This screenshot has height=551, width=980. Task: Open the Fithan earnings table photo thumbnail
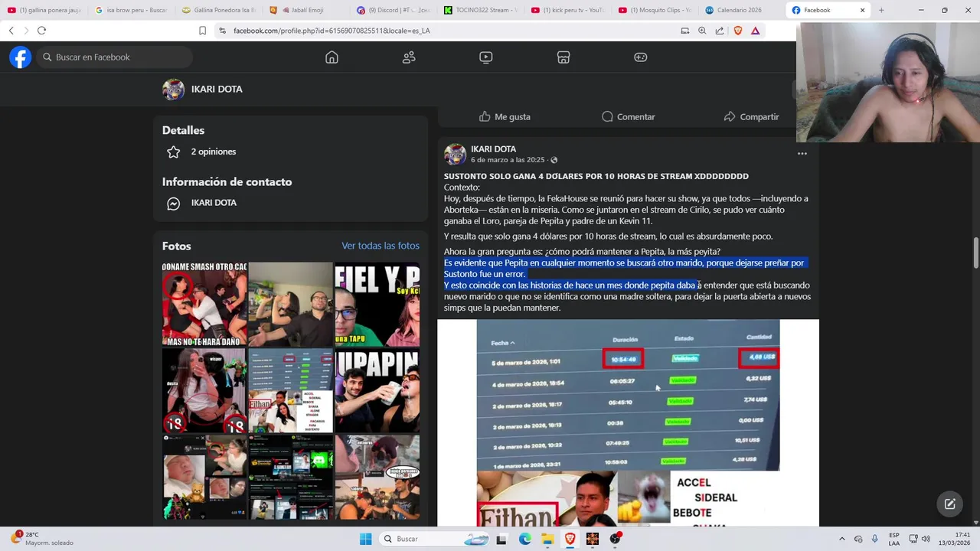coord(291,391)
